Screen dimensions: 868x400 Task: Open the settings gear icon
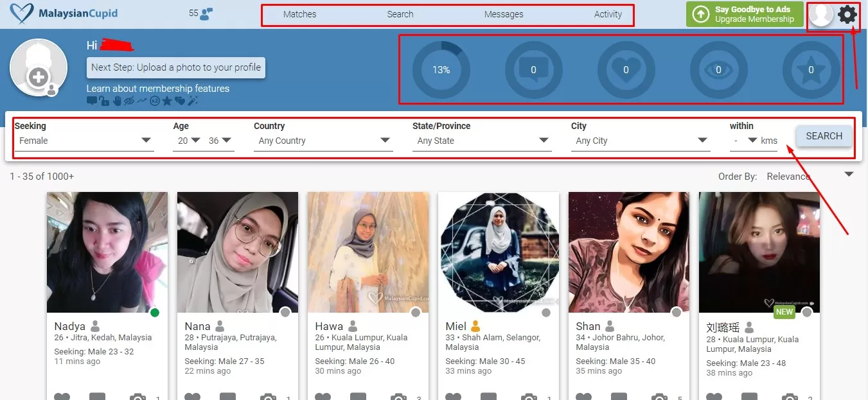click(847, 14)
